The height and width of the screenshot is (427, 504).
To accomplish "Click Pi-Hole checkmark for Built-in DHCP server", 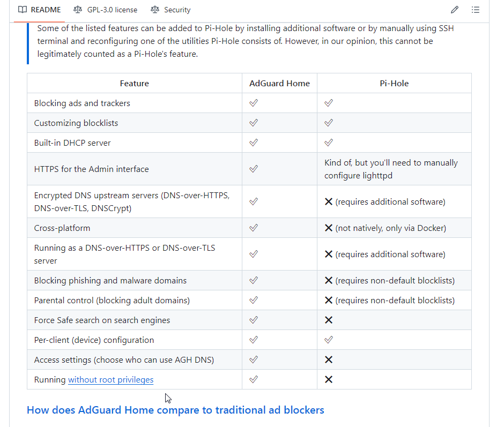I will pyautogui.click(x=329, y=143).
